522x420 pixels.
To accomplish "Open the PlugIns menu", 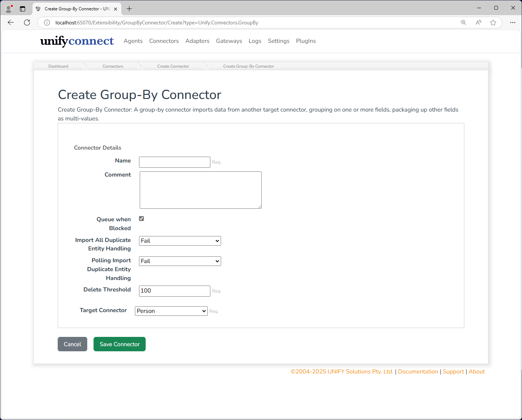I will [x=306, y=41].
